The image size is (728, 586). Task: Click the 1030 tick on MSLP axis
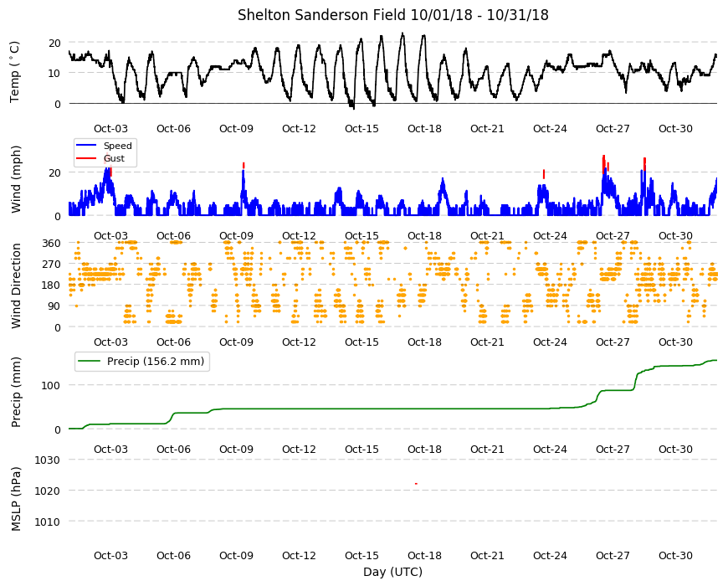coord(48,460)
